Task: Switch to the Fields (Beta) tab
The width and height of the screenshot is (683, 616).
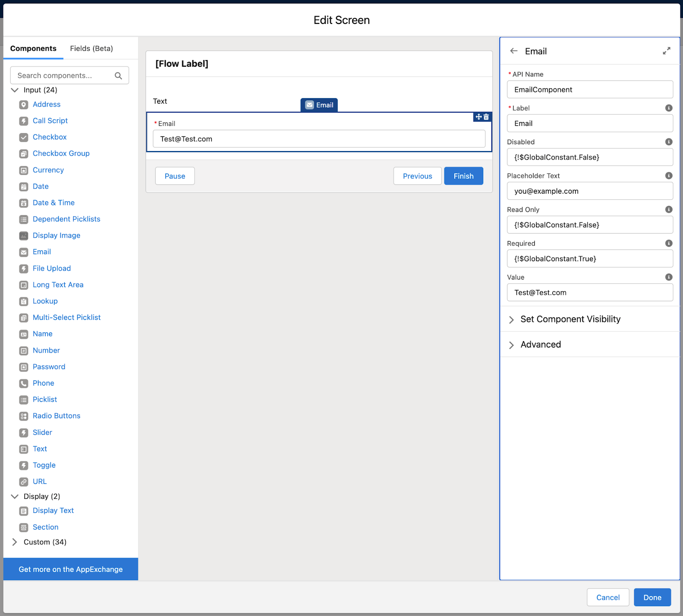Action: point(91,48)
